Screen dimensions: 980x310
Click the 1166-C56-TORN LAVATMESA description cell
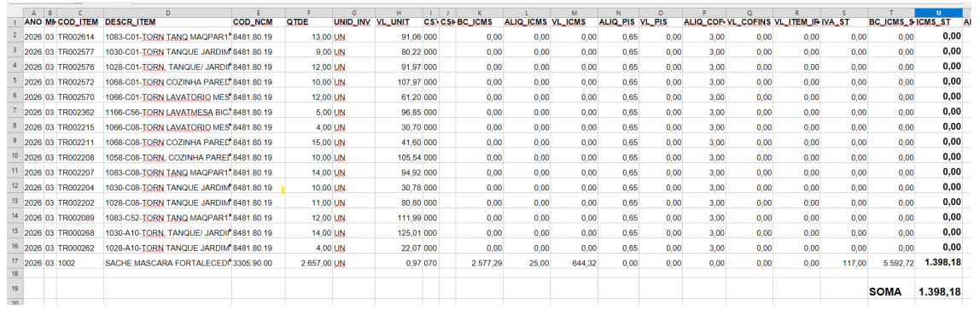[x=167, y=112]
